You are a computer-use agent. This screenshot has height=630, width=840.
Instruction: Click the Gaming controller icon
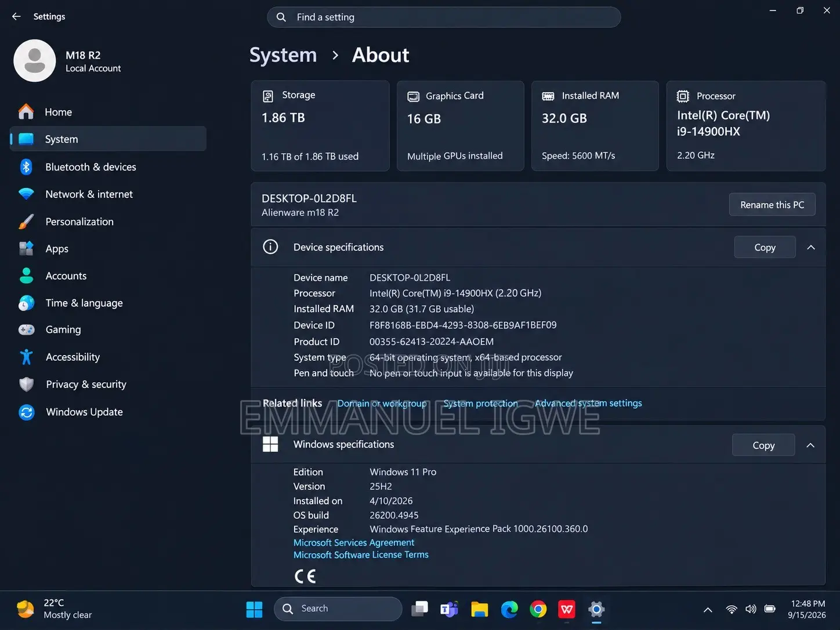tap(26, 330)
